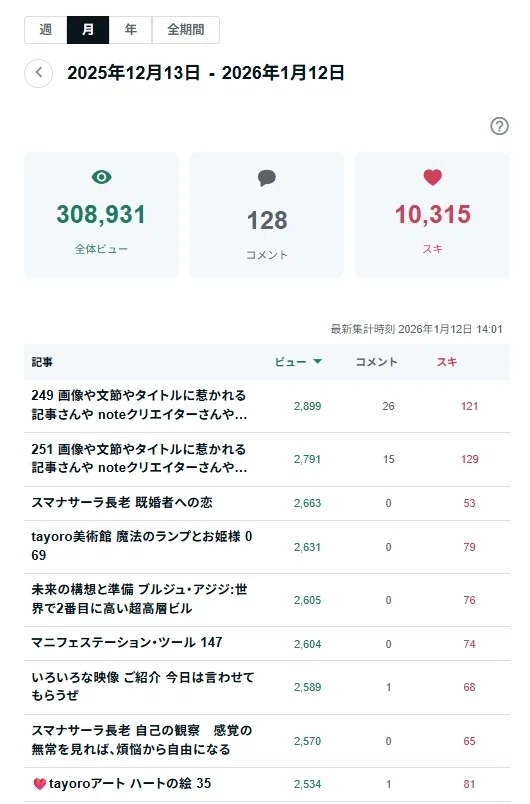The width and height of the screenshot is (530, 804).
Task: Click view count 2,899
Action: [x=308, y=406]
